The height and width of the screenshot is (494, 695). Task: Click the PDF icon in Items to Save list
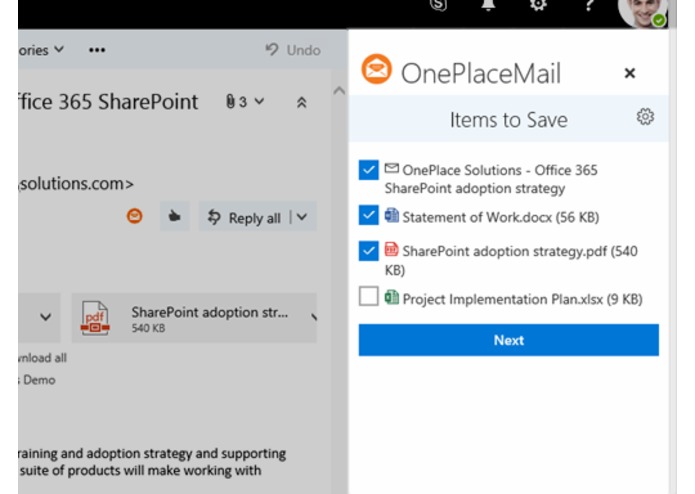pos(391,249)
